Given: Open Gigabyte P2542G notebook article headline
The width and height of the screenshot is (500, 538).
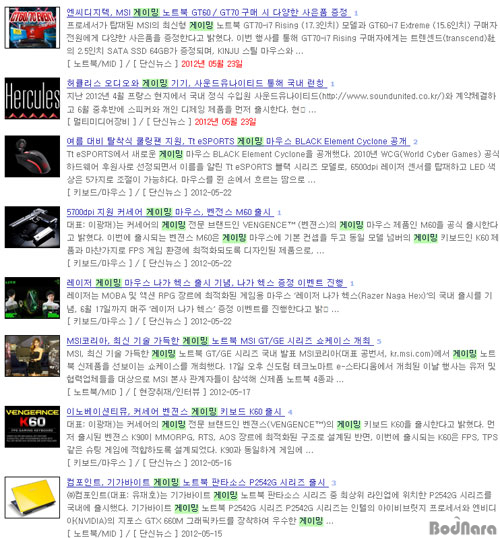Looking at the screenshot, I should [197, 483].
